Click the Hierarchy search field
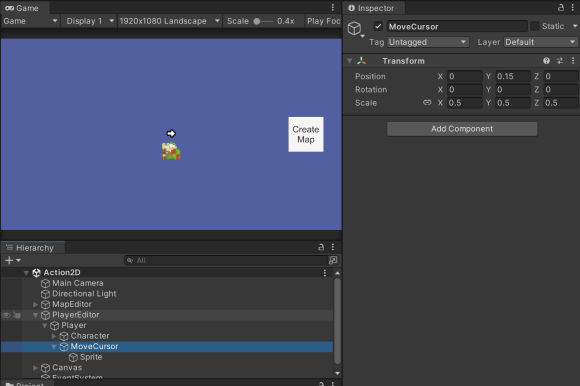The width and height of the screenshot is (580, 386). (x=226, y=260)
